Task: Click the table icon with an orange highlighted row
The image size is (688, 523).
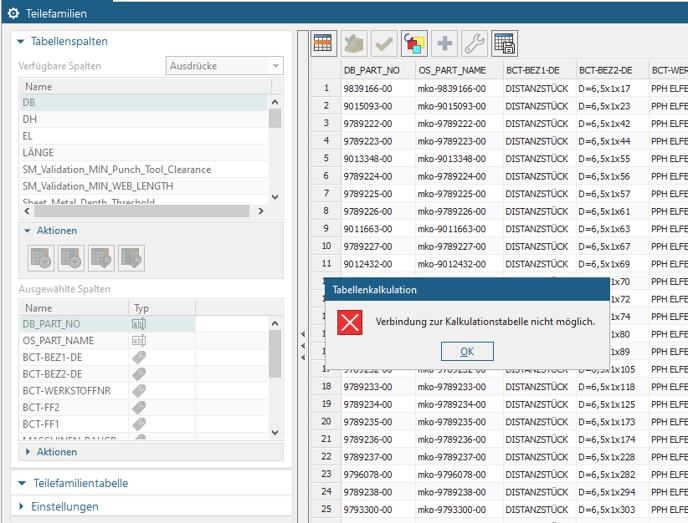Action: [x=323, y=43]
